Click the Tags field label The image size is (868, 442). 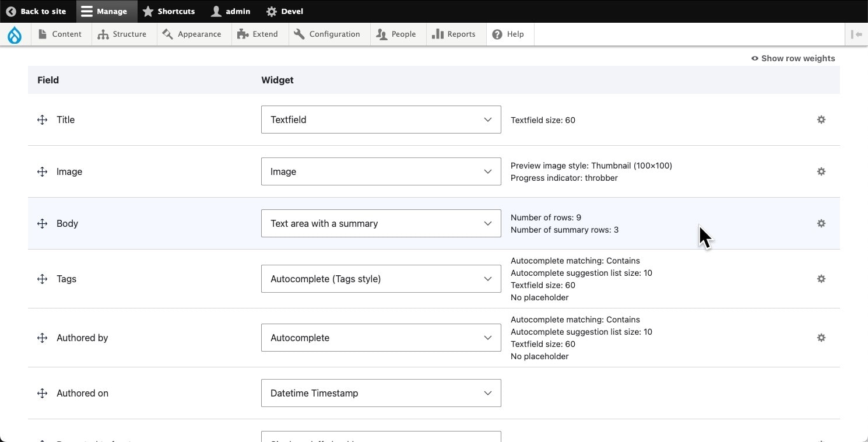66,279
